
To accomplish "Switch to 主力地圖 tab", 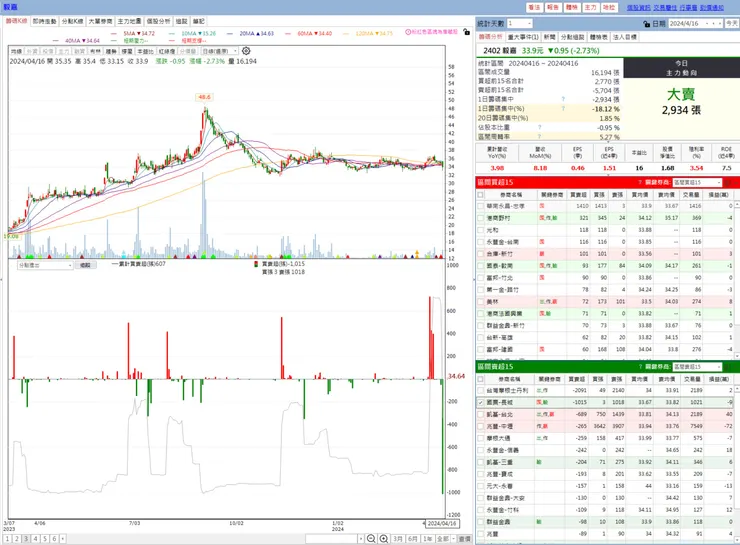I will [x=129, y=21].
